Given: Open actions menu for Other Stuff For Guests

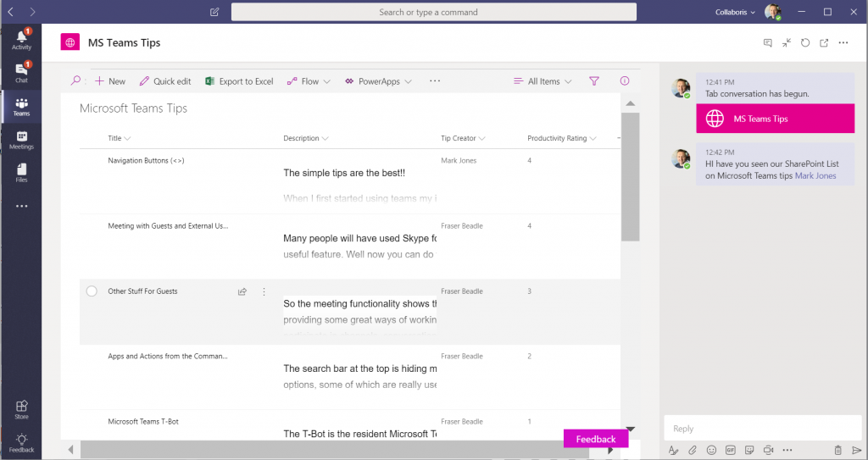Looking at the screenshot, I should (264, 291).
